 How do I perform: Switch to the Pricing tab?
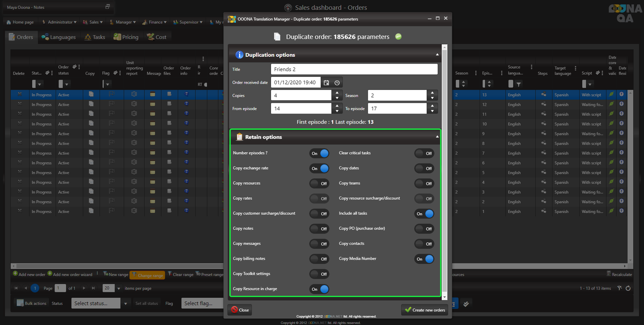point(126,37)
